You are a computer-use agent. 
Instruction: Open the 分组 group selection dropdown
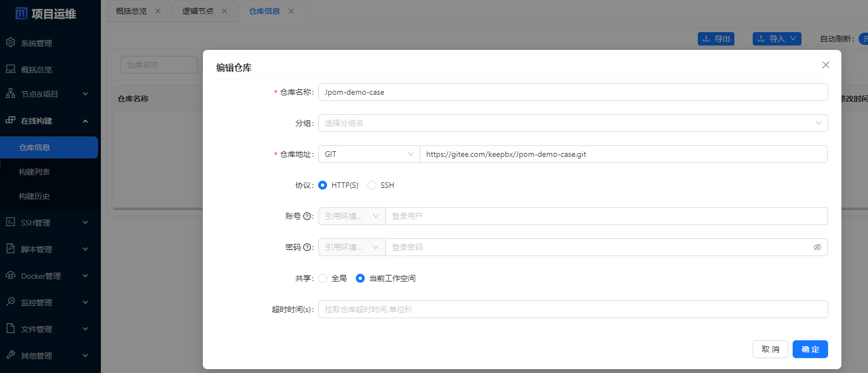573,123
